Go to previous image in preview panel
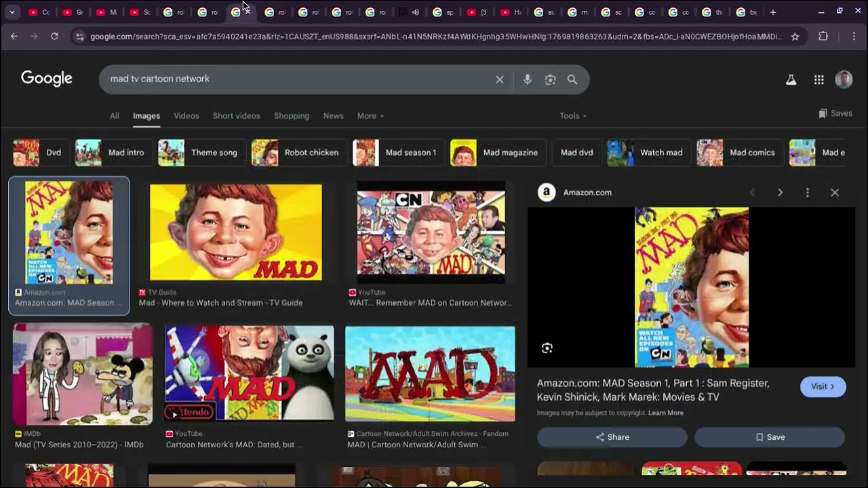Viewport: 868px width, 488px height. click(752, 192)
